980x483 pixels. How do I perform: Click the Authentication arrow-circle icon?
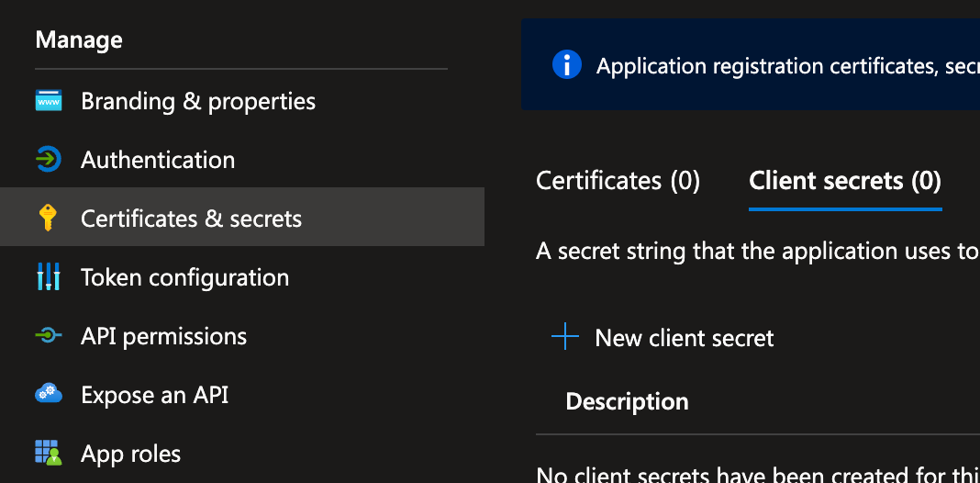pos(49,160)
